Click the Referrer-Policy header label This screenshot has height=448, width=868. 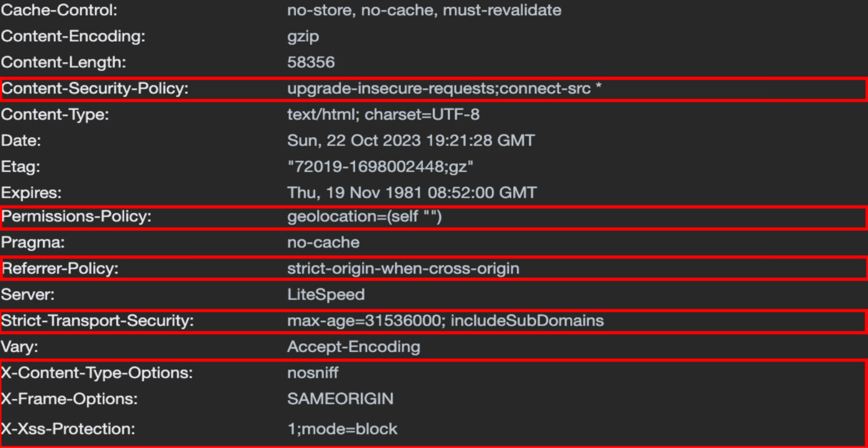[60, 269]
